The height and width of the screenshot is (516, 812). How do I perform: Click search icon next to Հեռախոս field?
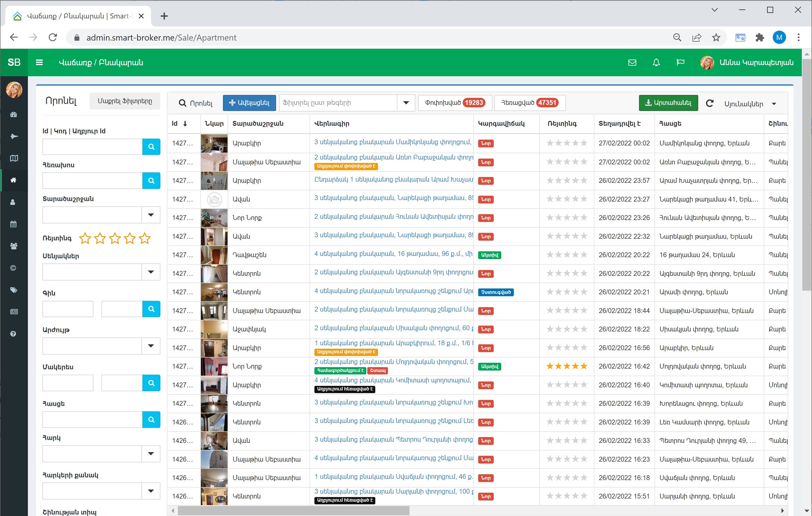click(x=151, y=181)
